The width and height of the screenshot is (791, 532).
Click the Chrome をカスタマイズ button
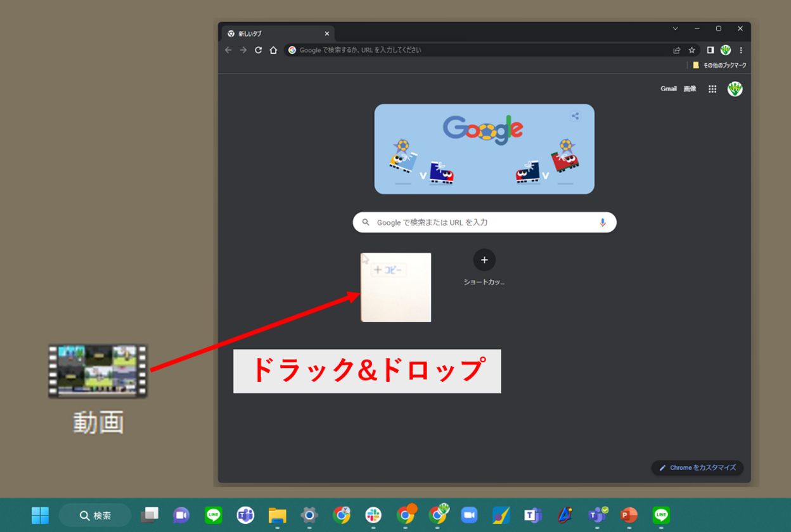[x=697, y=468]
